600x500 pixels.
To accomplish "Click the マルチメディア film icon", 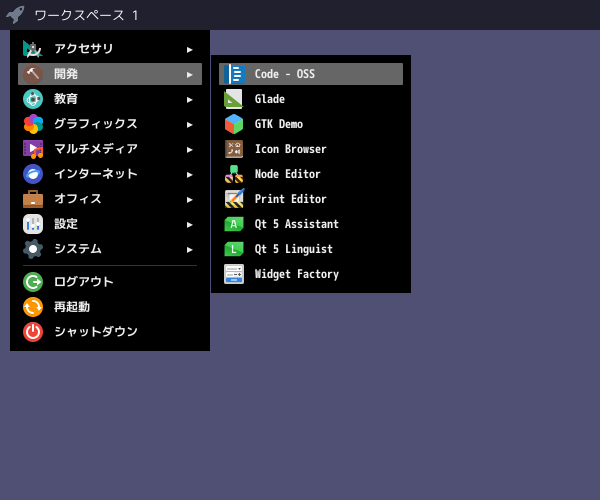I will pyautogui.click(x=33, y=149).
